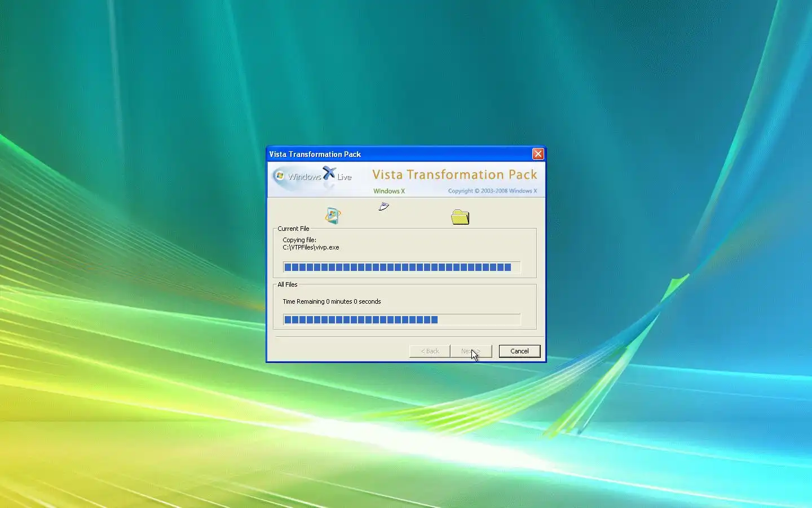Screen dimensions: 812x508
Task: Click the 'All Files' group label
Action: [288, 284]
